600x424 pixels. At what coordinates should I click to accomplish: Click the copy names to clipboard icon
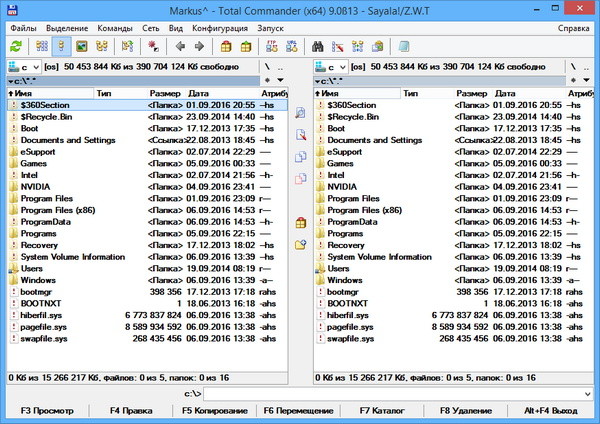coord(377,47)
